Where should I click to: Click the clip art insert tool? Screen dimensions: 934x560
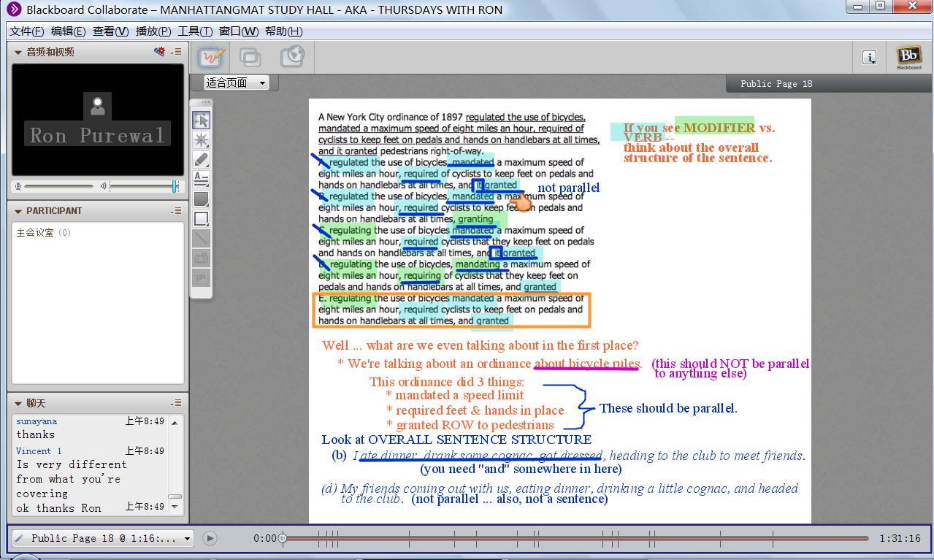(x=202, y=277)
